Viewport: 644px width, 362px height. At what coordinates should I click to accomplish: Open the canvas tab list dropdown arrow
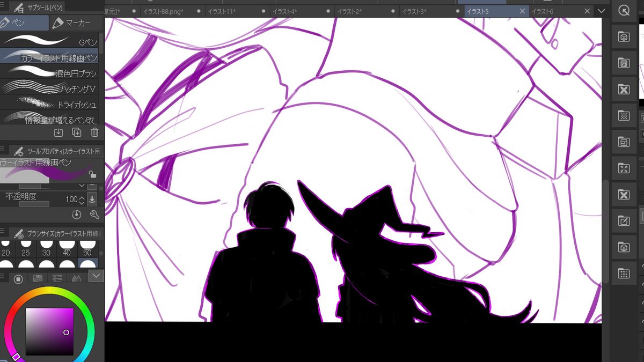tap(601, 11)
